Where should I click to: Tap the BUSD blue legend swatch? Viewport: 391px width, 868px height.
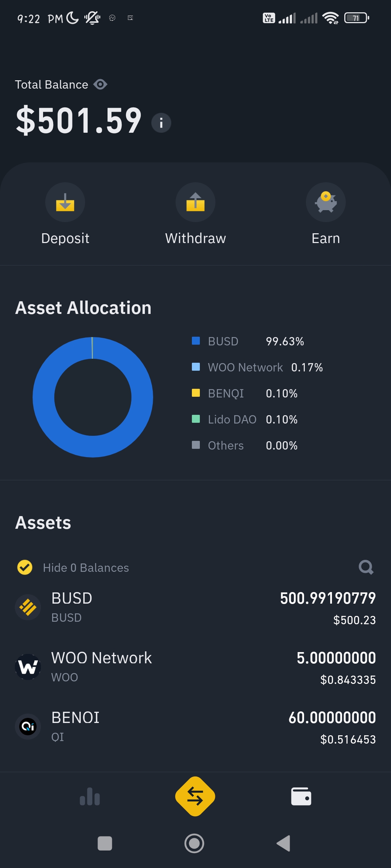[x=196, y=341]
